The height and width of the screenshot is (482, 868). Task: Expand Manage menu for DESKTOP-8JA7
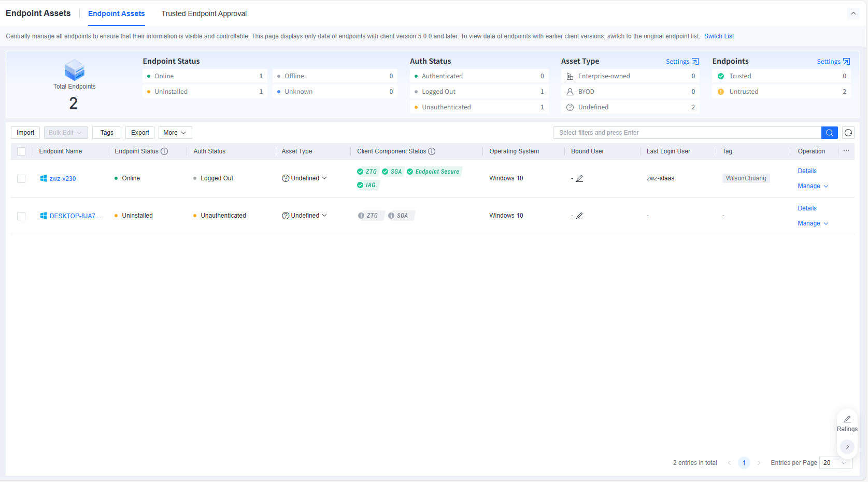pyautogui.click(x=813, y=223)
